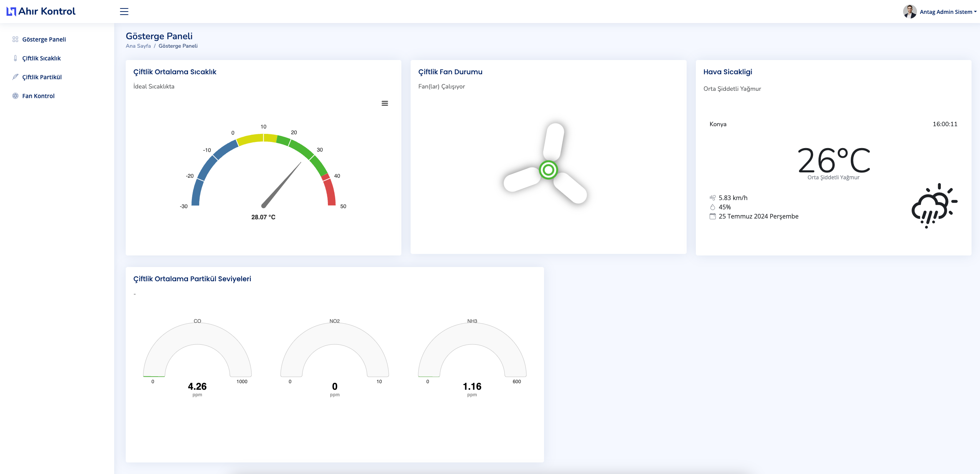Click the spinning fan graphic

(548, 170)
